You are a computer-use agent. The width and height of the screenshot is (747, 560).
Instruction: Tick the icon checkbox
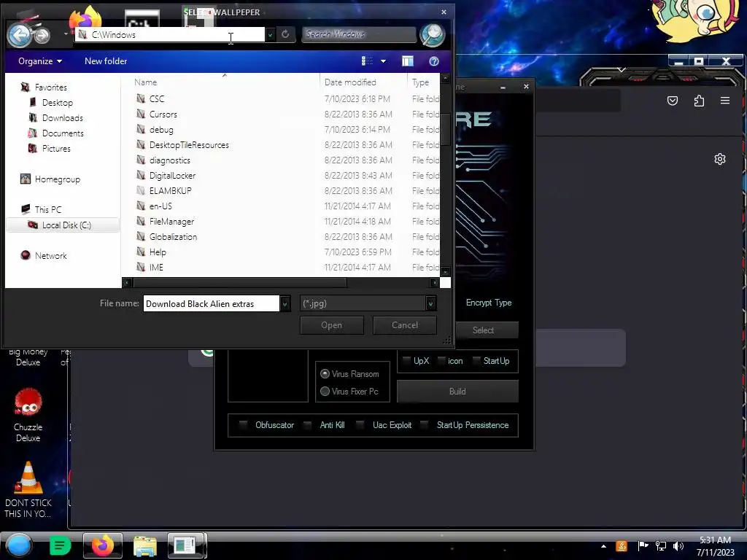tap(441, 360)
